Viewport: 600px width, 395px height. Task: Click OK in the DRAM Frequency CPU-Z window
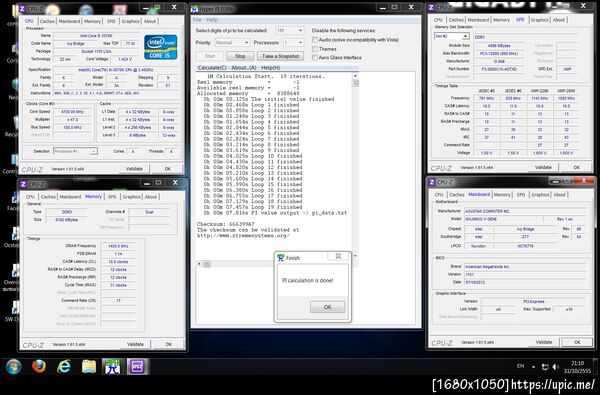click(168, 344)
